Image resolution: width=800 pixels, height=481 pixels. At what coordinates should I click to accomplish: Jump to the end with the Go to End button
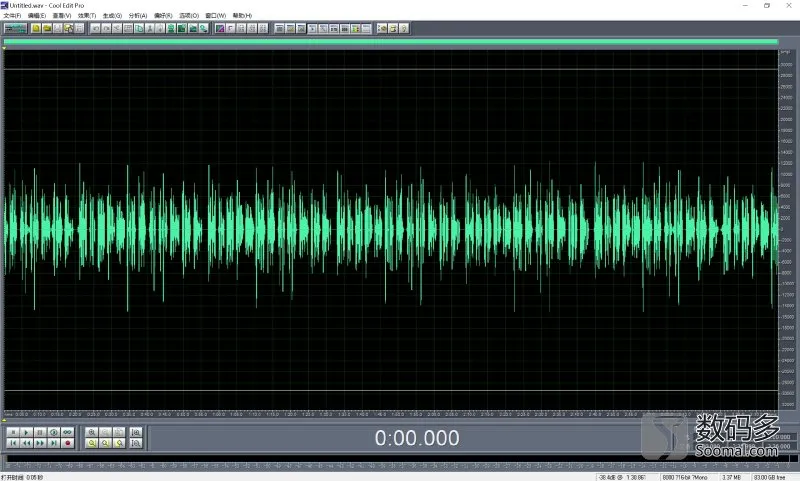(54, 443)
